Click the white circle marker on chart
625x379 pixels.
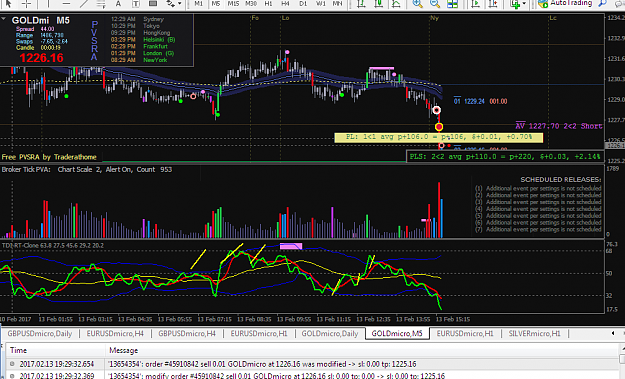[x=436, y=110]
